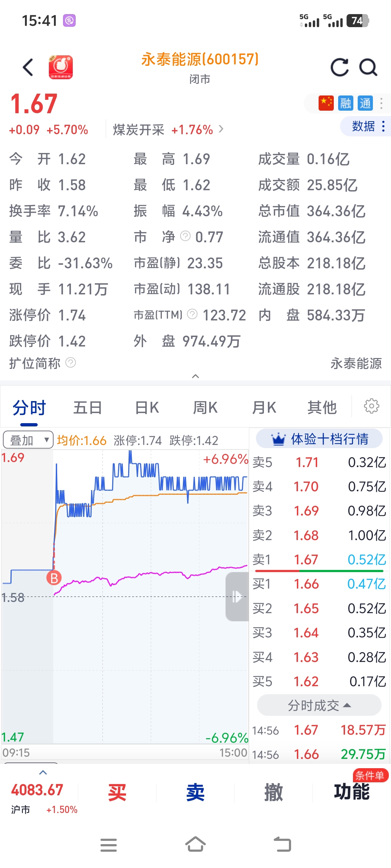Viewport: 391px width, 868px height.
Task: Tap the 扩位简称 help question icon
Action: 71,362
